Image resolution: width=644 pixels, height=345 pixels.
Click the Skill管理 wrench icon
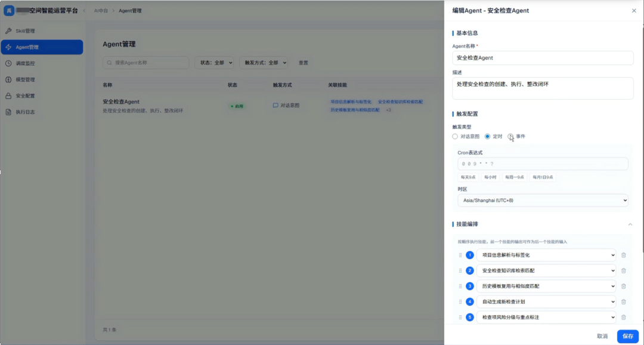pyautogui.click(x=8, y=31)
